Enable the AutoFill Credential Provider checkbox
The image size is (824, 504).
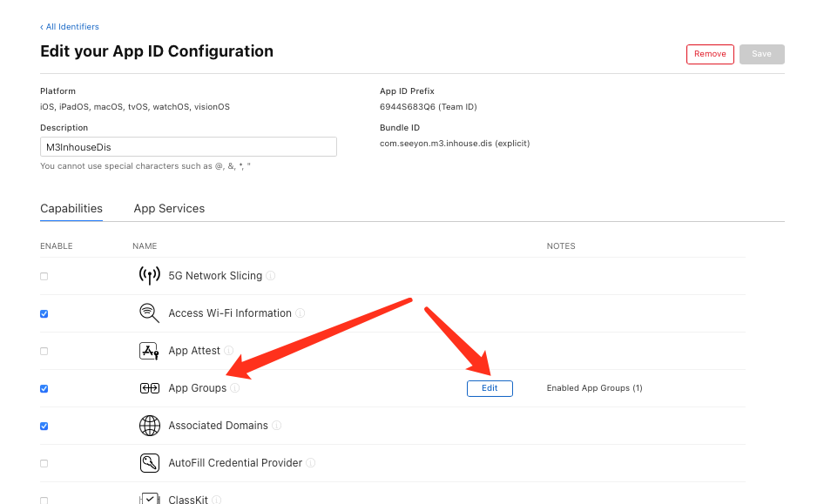(x=44, y=464)
